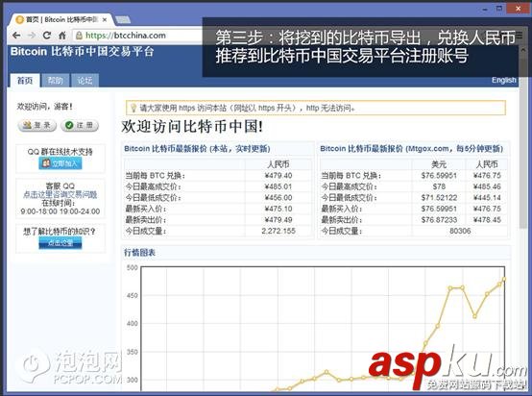
Task: Click the browser back arrow
Action: [16, 36]
